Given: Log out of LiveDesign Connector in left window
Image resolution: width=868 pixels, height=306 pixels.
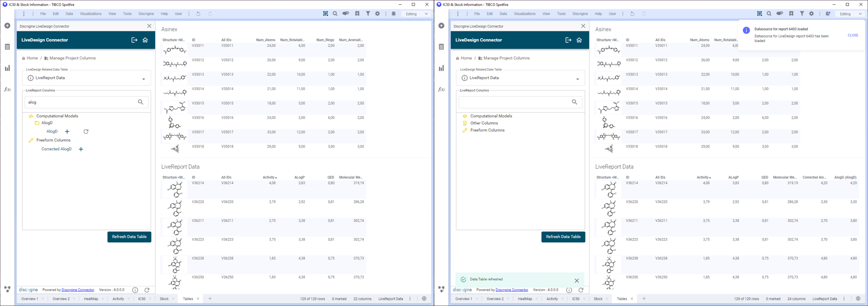Looking at the screenshot, I should click(134, 40).
